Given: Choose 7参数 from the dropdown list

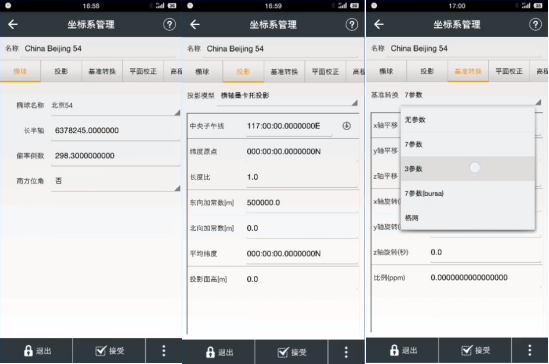Looking at the screenshot, I should 468,144.
